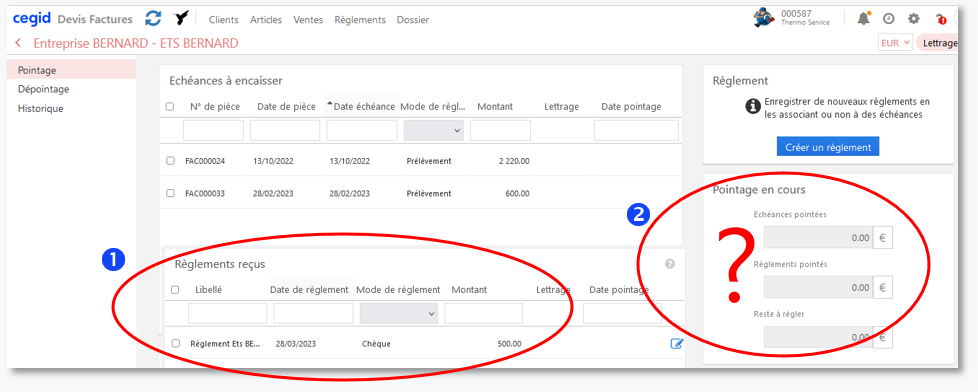Viewport: 978px width, 392px height.
Task: Click the blue refresh sync icon
Action: click(x=153, y=18)
